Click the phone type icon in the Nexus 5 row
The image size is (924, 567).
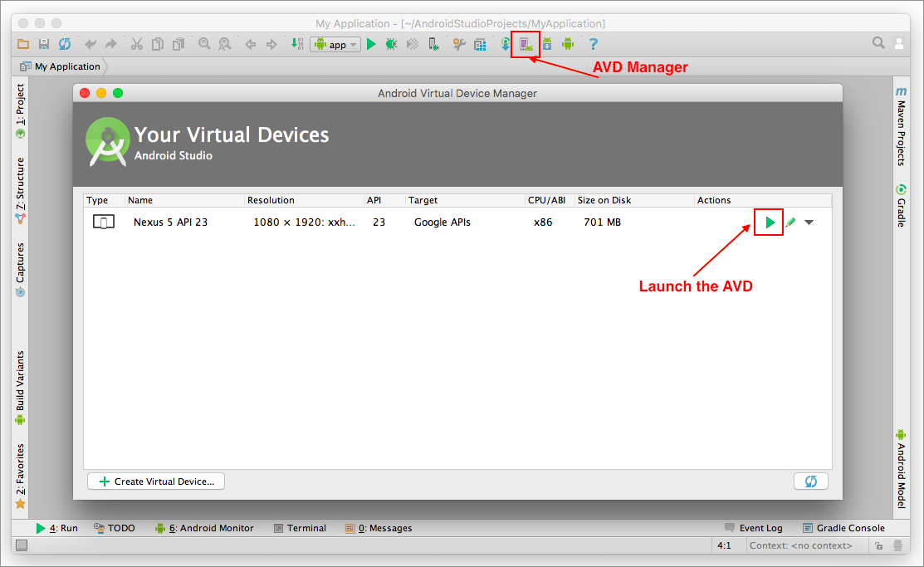pos(103,222)
